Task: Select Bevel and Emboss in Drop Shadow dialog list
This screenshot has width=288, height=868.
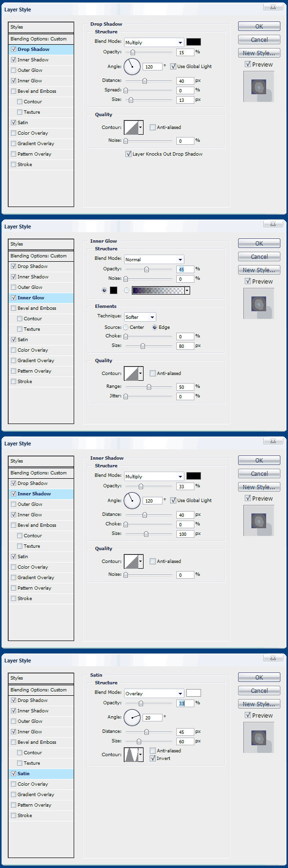Action: [x=37, y=91]
